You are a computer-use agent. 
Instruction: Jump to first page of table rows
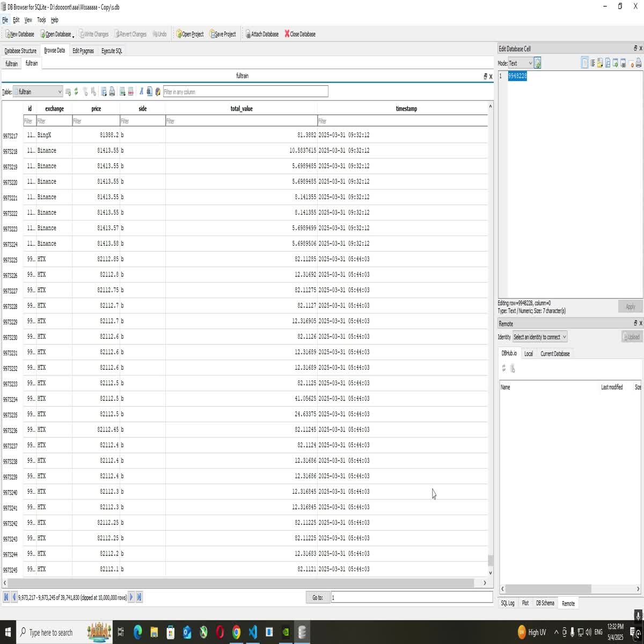6,597
